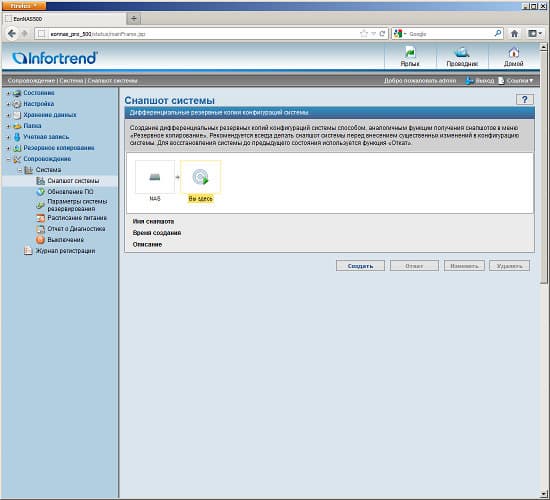
Task: Click the page vertical scrollbar thumb
Action: [x=543, y=167]
